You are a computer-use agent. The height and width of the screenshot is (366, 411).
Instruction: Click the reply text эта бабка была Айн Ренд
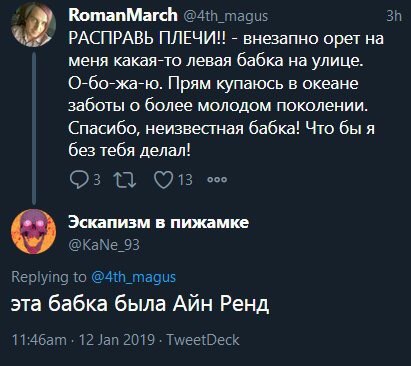coord(140,304)
